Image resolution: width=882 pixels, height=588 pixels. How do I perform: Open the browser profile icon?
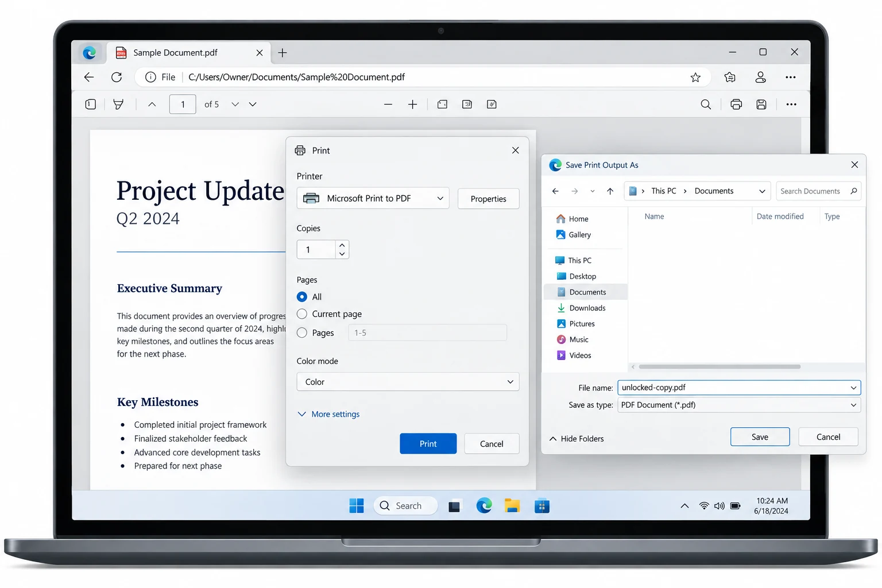(x=760, y=77)
